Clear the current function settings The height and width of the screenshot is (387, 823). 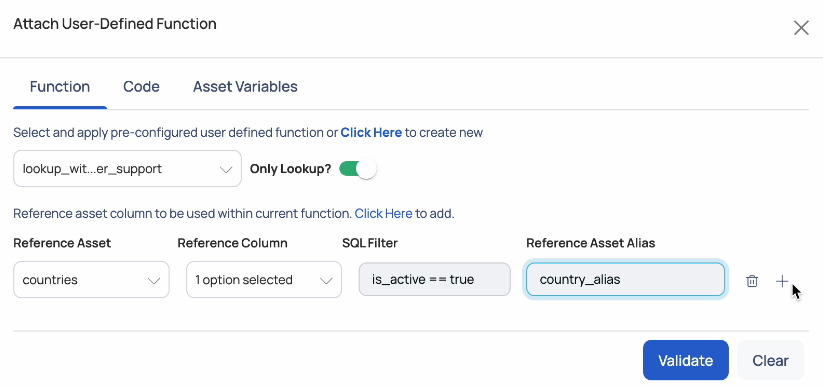(x=770, y=360)
